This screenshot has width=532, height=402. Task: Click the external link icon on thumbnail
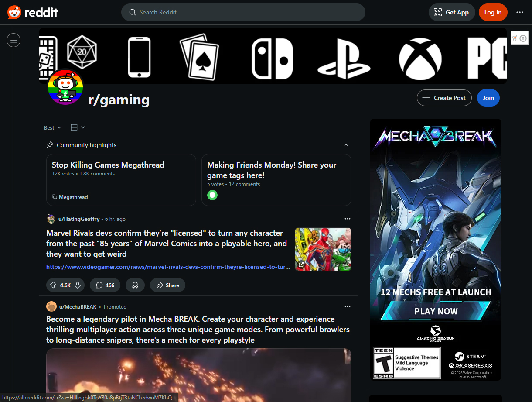(301, 265)
